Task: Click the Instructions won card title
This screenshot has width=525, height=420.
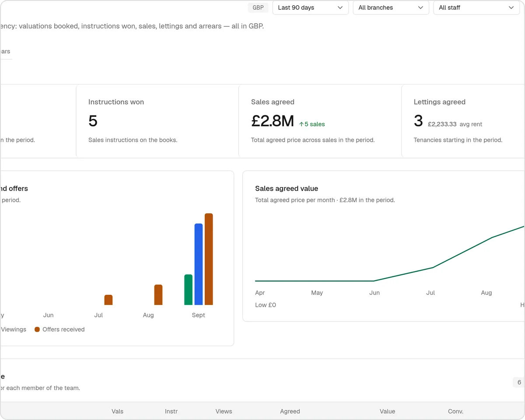Action: click(116, 102)
